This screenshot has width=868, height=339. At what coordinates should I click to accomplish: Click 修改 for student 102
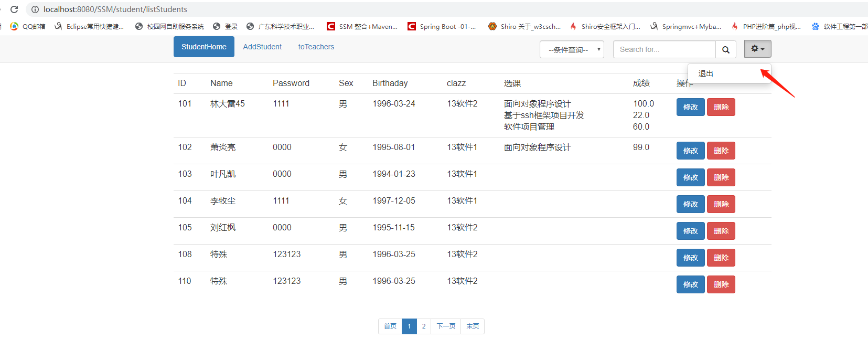point(690,151)
